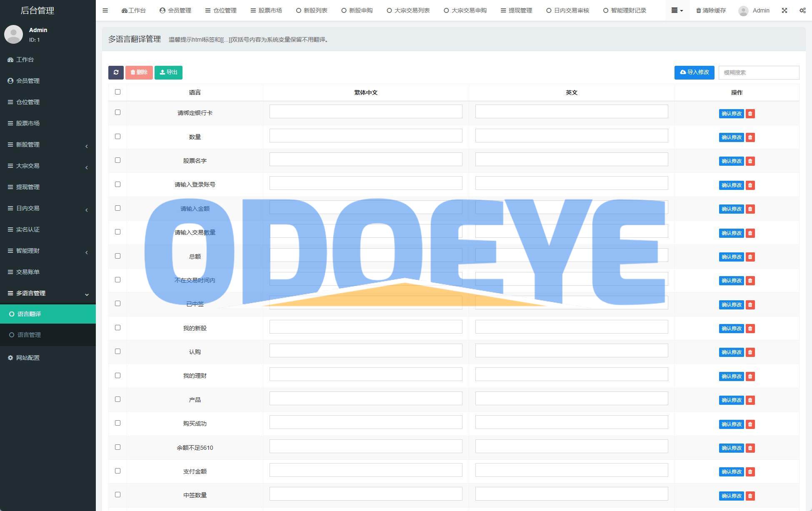Check the 产品 row checkbox
The width and height of the screenshot is (812, 511).
(117, 399)
